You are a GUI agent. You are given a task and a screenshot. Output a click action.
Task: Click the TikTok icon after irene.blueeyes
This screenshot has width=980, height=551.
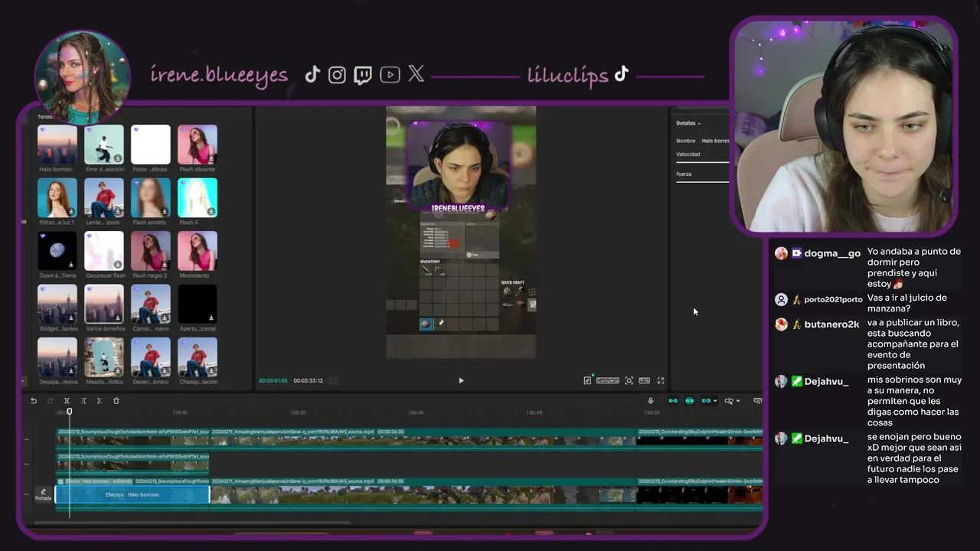[312, 74]
